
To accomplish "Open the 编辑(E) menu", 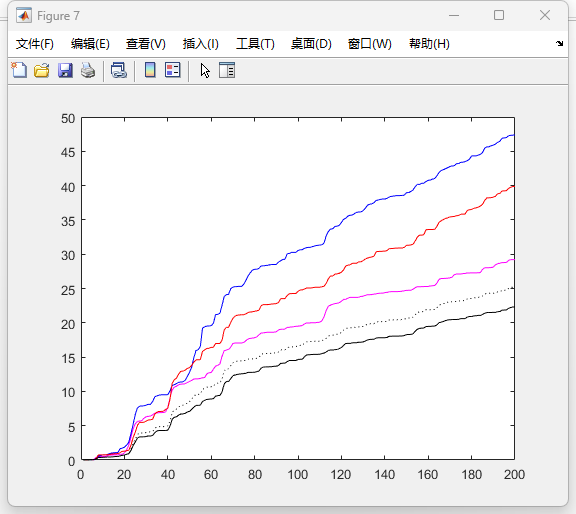I will point(90,44).
